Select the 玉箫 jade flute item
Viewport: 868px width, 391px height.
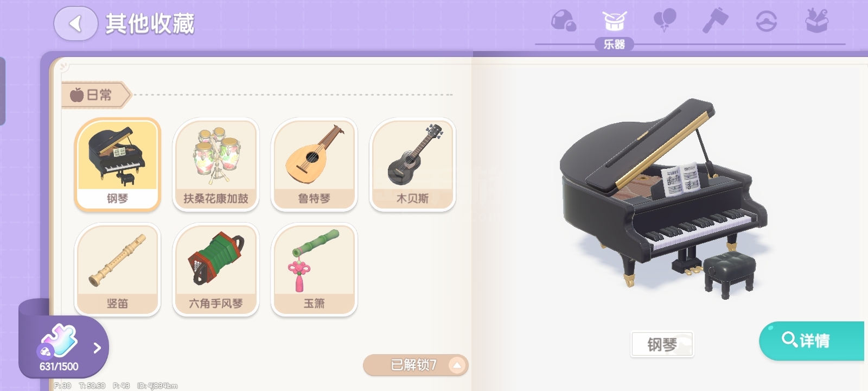314,269
